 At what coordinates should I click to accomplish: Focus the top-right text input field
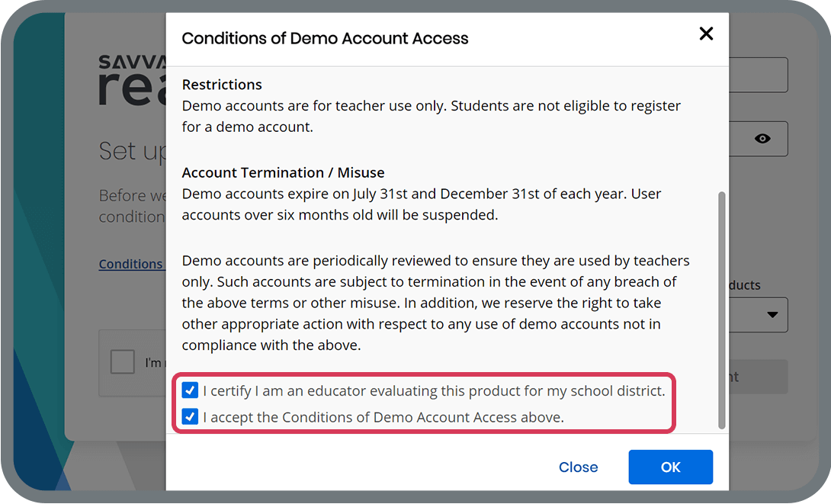click(x=758, y=75)
